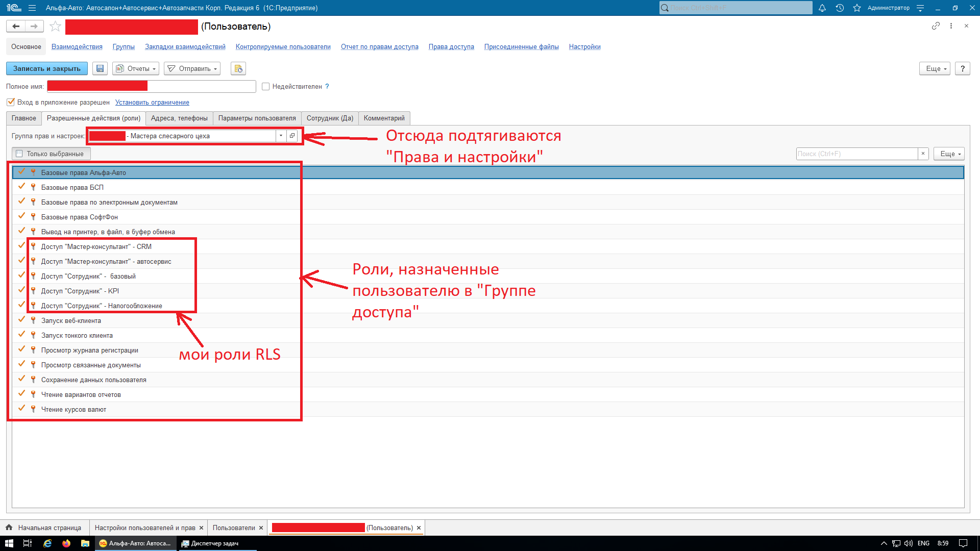Viewport: 980px width, 551px height.
Task: Open Отчет по правам доступа link
Action: [x=380, y=47]
